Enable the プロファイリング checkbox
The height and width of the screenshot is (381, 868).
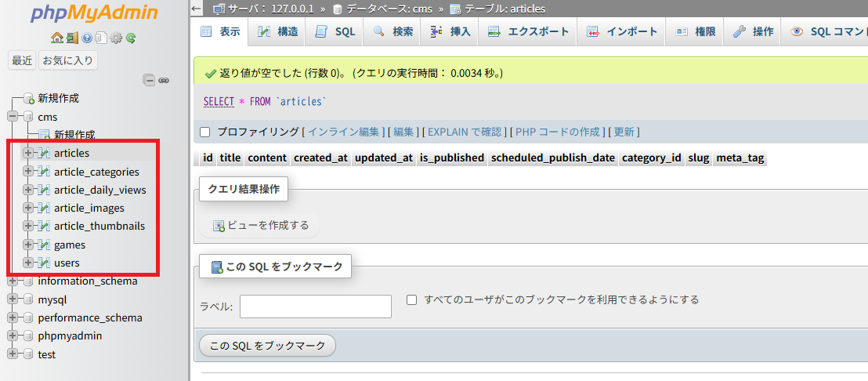205,132
